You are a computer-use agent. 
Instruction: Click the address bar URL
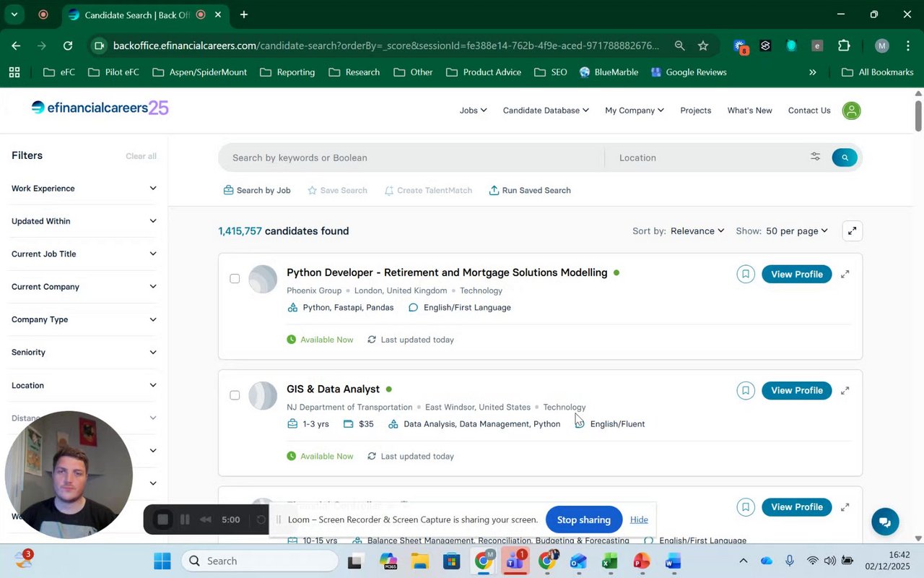point(386,46)
